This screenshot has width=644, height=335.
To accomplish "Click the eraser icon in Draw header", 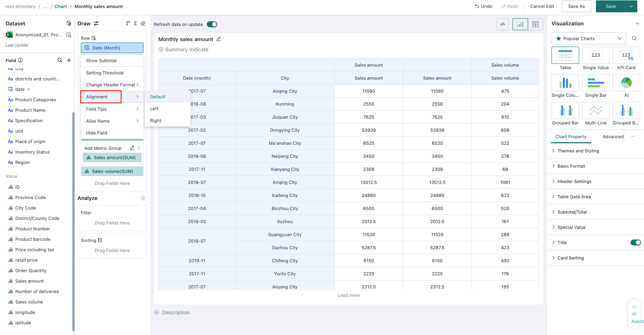I will 143,23.
